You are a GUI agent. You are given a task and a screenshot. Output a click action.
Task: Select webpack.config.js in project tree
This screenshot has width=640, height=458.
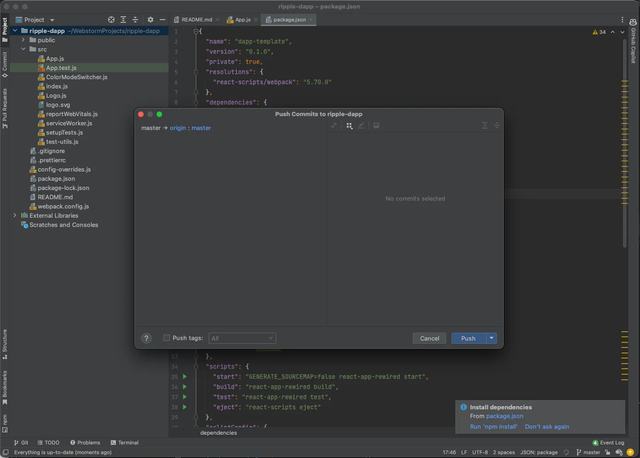tap(63, 206)
